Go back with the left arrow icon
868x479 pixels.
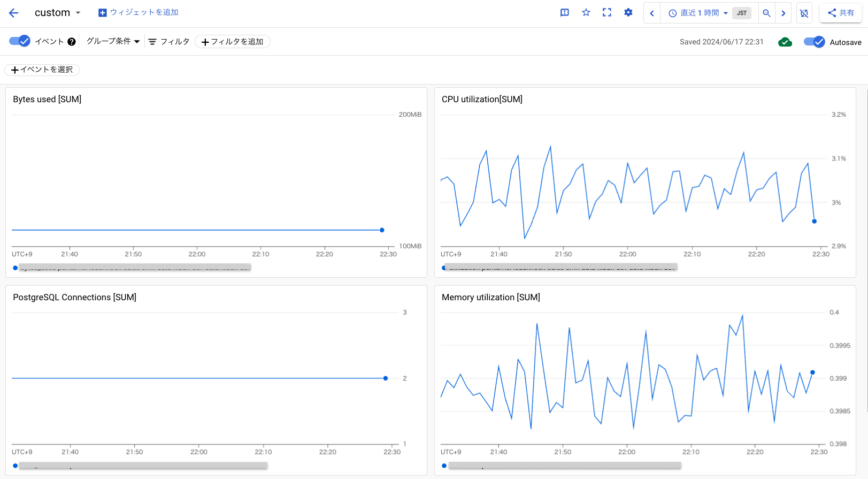tap(14, 13)
